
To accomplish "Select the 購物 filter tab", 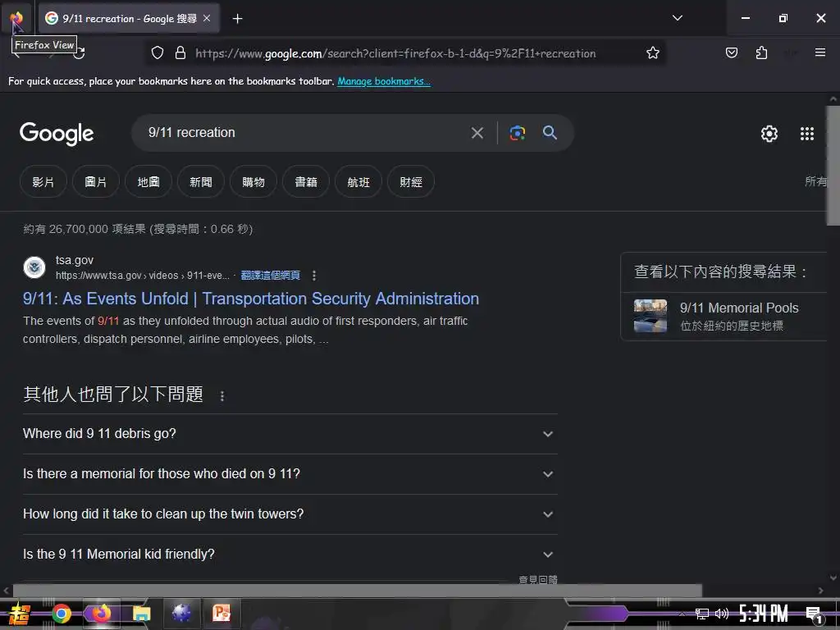I will tap(253, 182).
